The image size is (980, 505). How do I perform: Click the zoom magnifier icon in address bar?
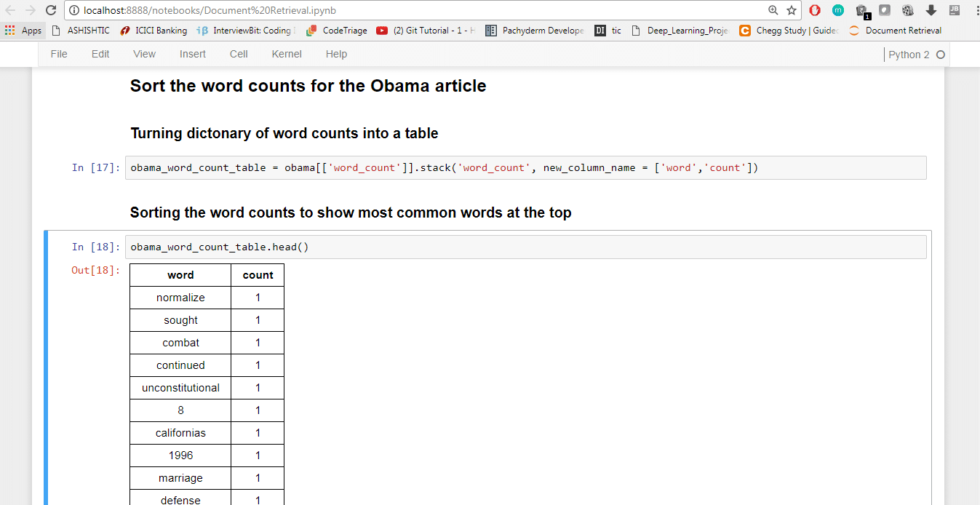point(773,10)
